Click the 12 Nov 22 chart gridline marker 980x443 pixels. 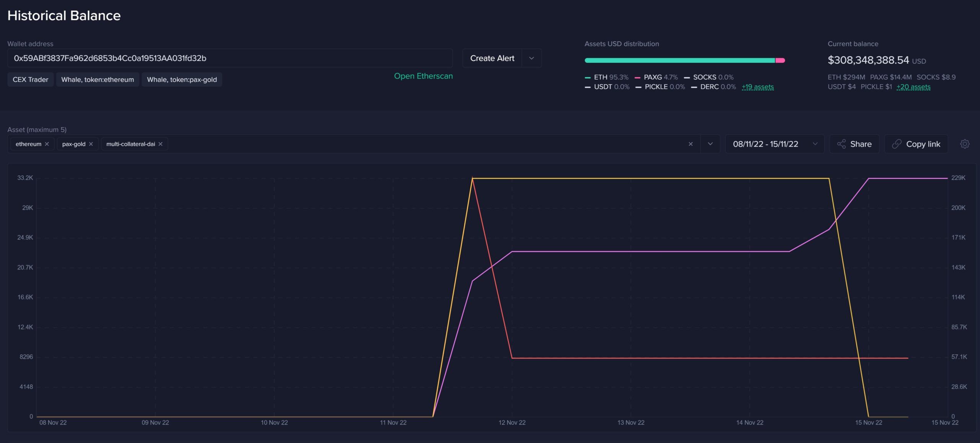tap(512, 422)
